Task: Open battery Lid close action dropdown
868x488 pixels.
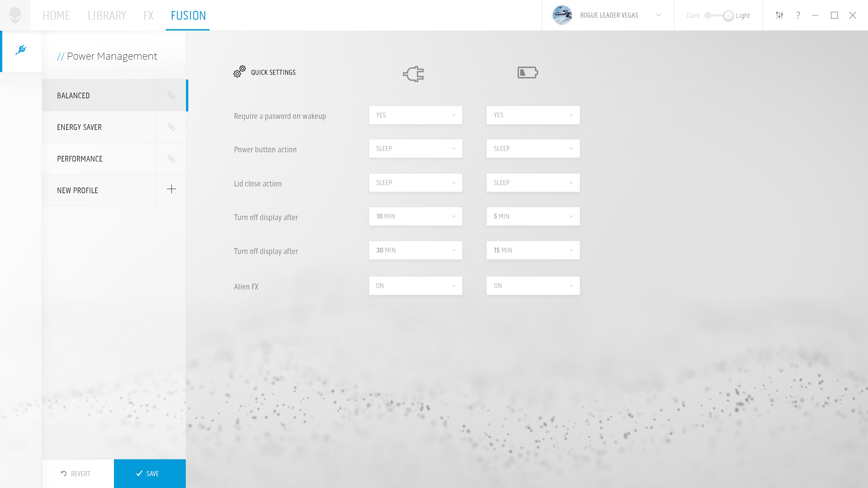Action: point(533,183)
